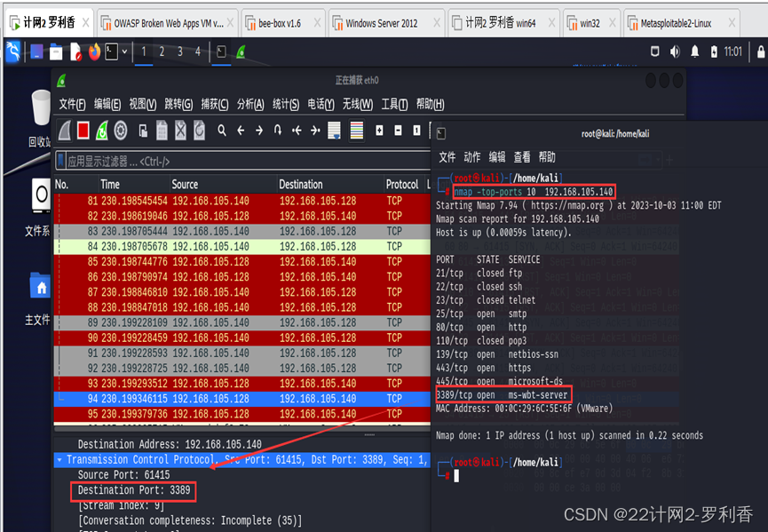Collapse the Transmission Control Protocol tree
The width and height of the screenshot is (768, 532).
(x=60, y=459)
